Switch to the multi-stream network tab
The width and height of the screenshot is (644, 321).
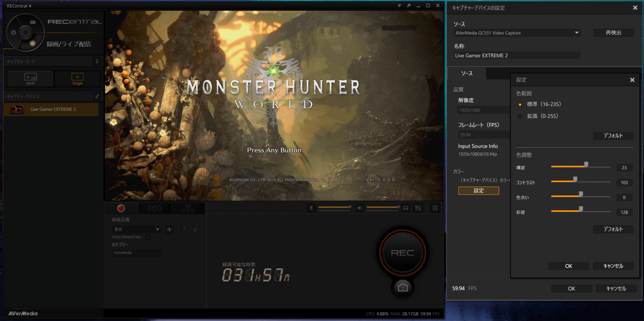(188, 208)
